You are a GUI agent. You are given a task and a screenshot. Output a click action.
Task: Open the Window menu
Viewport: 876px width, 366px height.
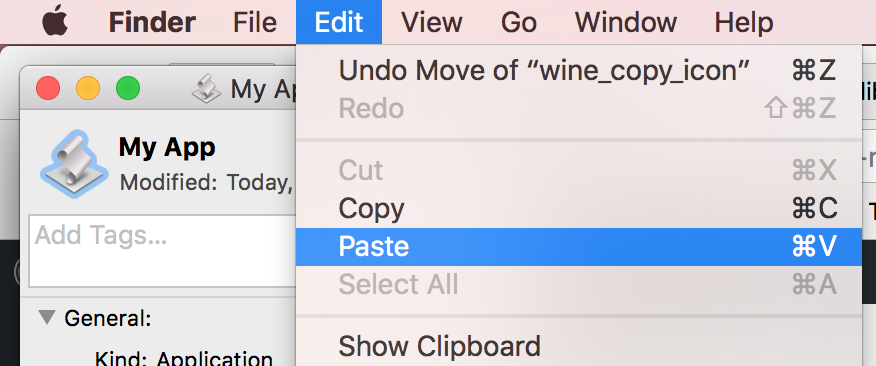[x=626, y=22]
